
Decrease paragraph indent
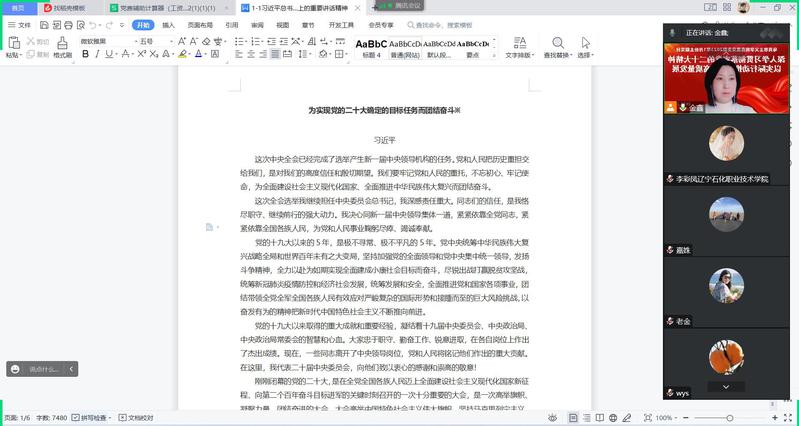click(272, 41)
